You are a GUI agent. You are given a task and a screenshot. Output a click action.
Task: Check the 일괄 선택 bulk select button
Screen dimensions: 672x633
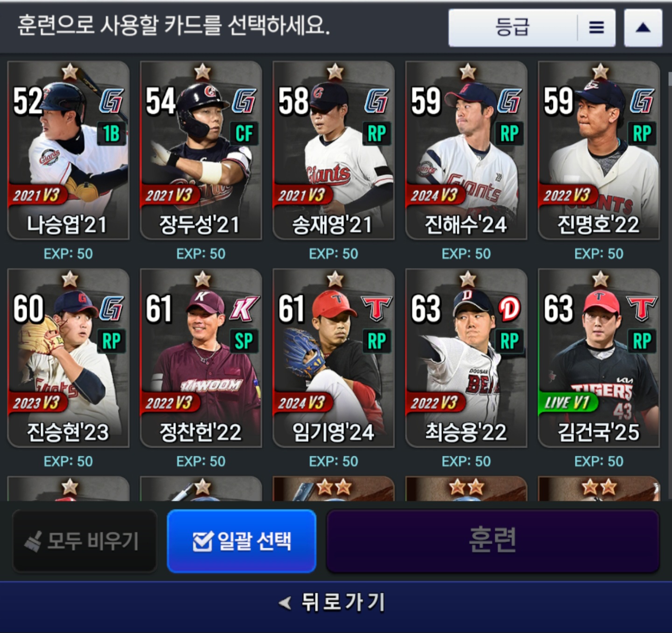[242, 541]
